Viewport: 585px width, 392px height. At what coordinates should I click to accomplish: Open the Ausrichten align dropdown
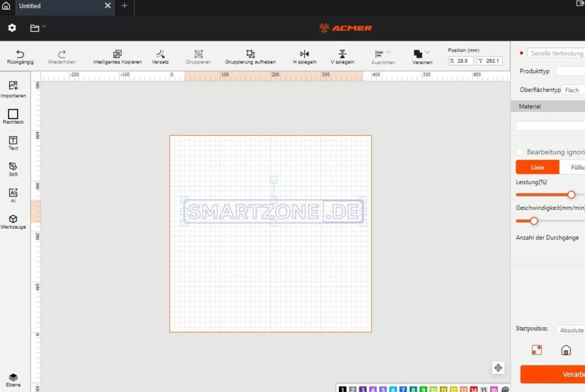click(x=383, y=57)
